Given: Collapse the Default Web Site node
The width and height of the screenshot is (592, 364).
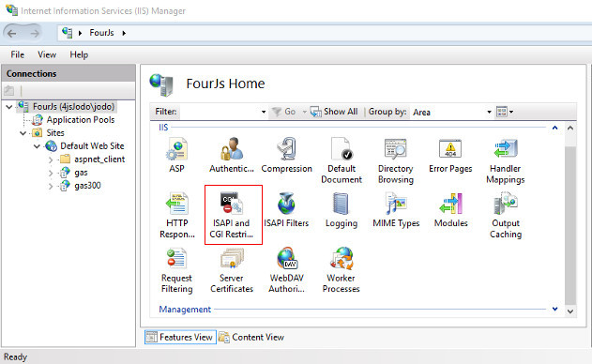Looking at the screenshot, I should (x=37, y=146).
